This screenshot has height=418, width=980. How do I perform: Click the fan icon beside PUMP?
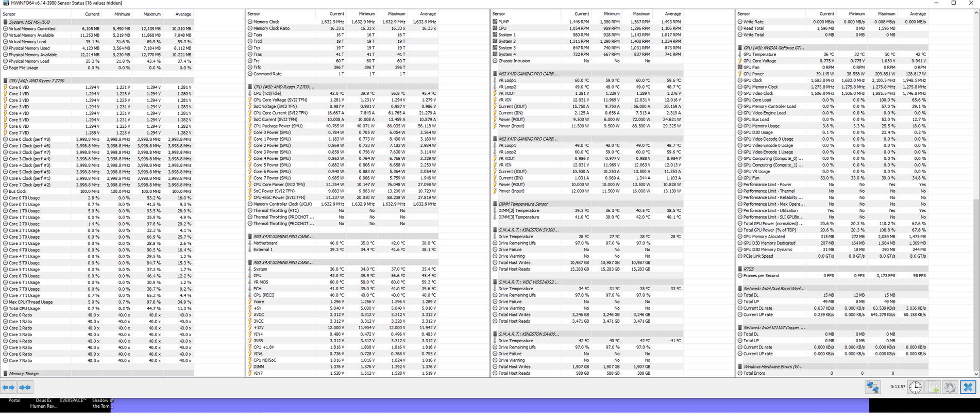[x=495, y=22]
